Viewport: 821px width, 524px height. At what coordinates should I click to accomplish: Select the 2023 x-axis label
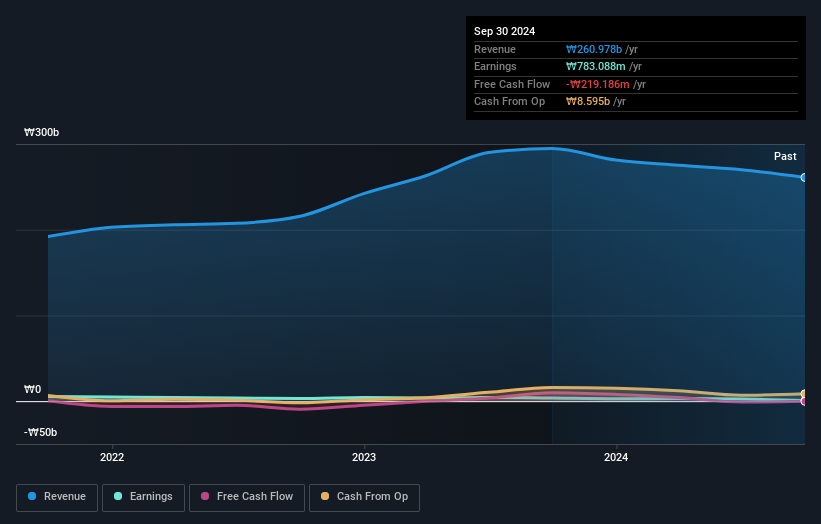[x=364, y=457]
